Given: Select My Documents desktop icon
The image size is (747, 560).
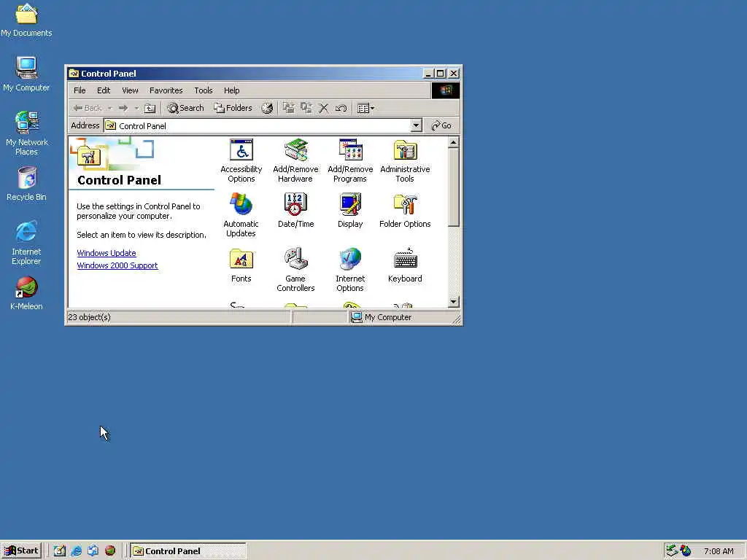Looking at the screenshot, I should click(26, 20).
